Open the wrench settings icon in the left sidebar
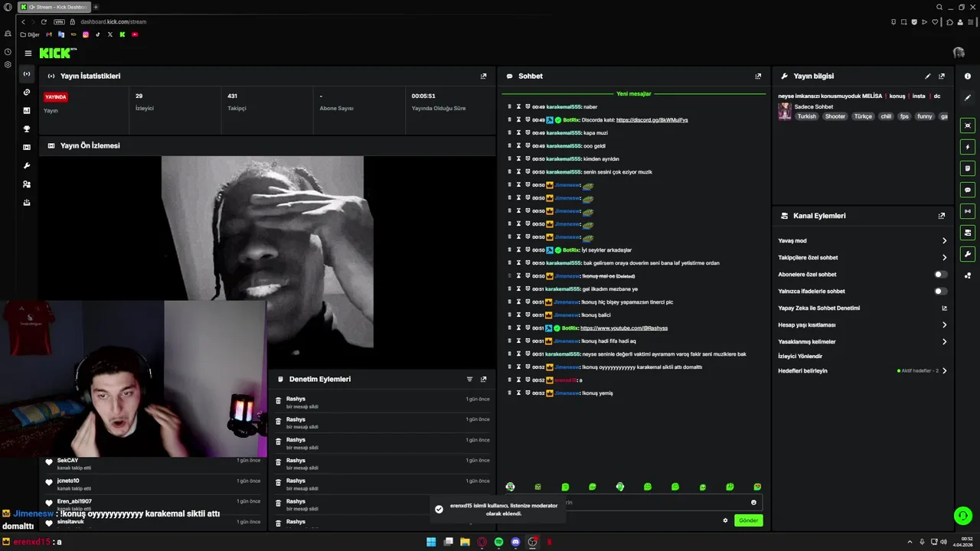The height and width of the screenshot is (551, 980). pyautogui.click(x=27, y=166)
